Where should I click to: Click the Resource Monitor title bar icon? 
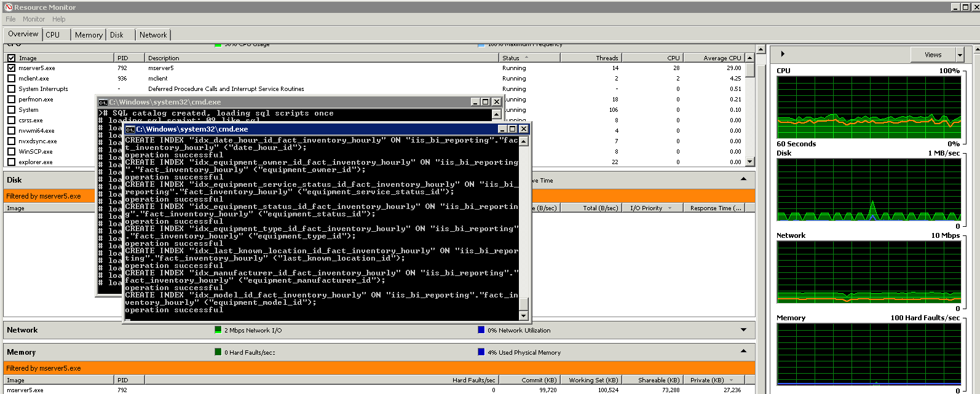click(9, 7)
